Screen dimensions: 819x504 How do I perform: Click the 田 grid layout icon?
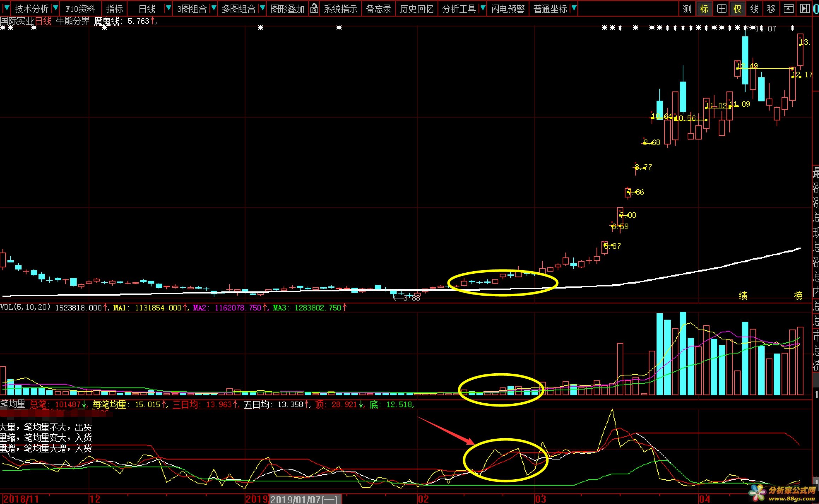722,8
